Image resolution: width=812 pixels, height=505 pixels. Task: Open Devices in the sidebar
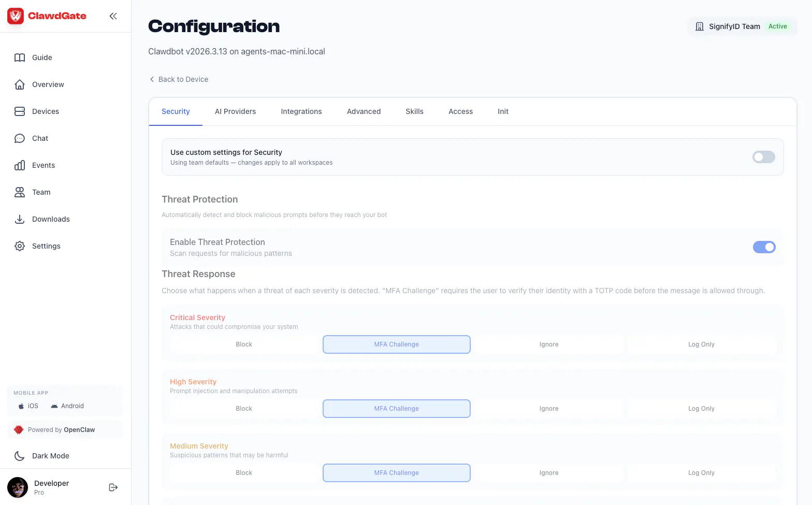[46, 111]
